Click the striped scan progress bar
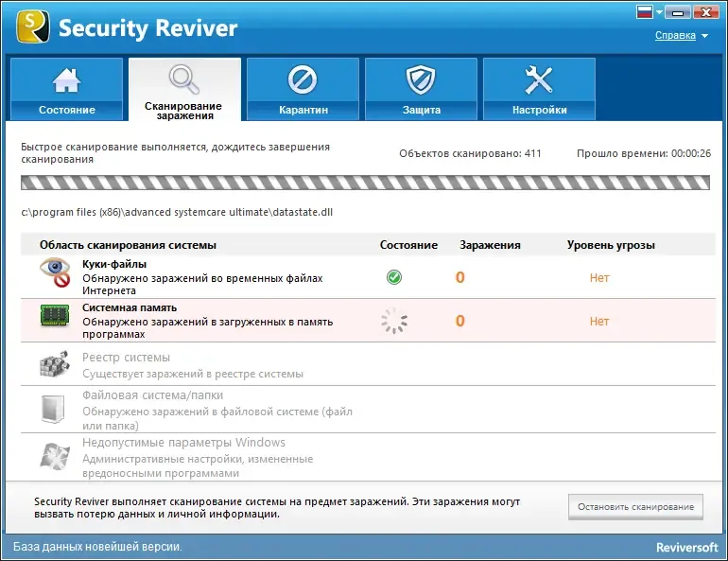Image resolution: width=728 pixels, height=561 pixels. (x=365, y=183)
